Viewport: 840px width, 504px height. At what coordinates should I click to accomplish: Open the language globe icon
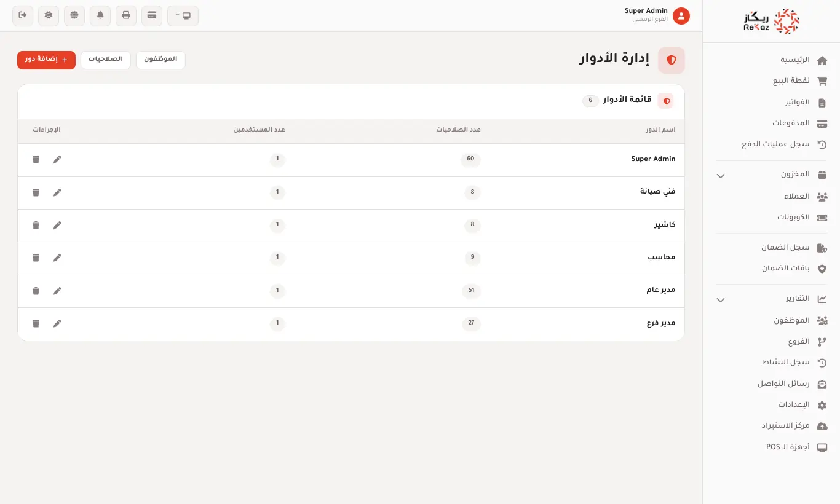[x=74, y=15]
